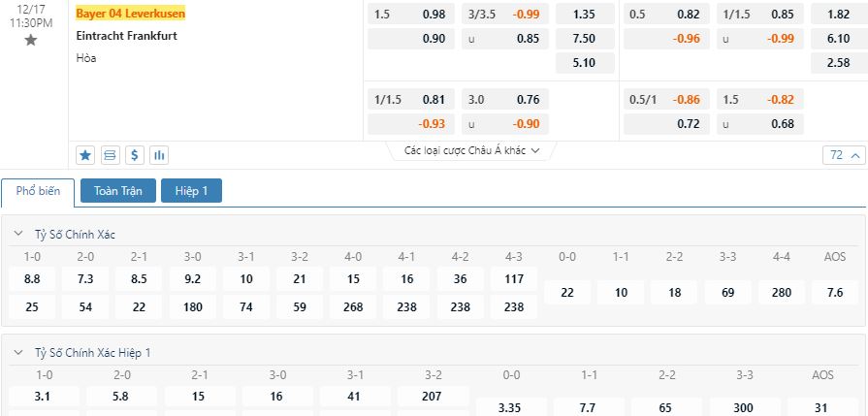The image size is (868, 416).
Task: Select 1-0 correct score odds 8.8
Action: coord(32,279)
